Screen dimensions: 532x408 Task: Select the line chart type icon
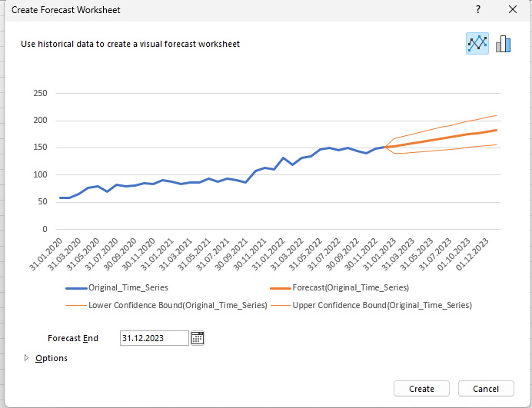point(477,43)
